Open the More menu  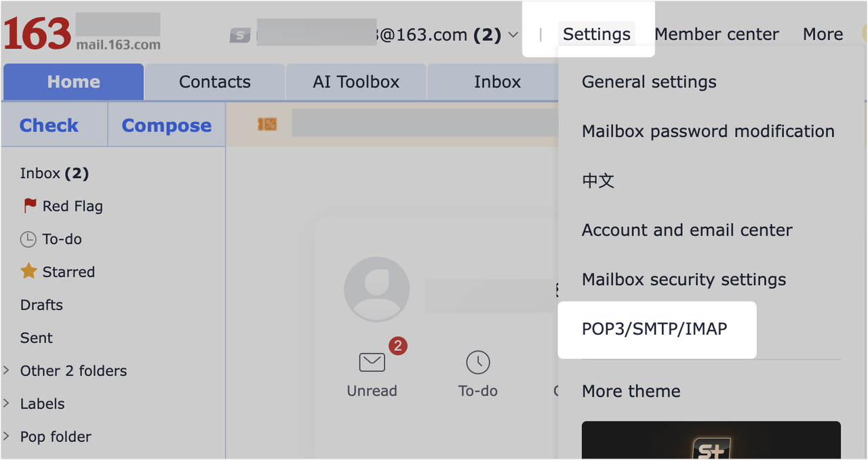(x=823, y=34)
